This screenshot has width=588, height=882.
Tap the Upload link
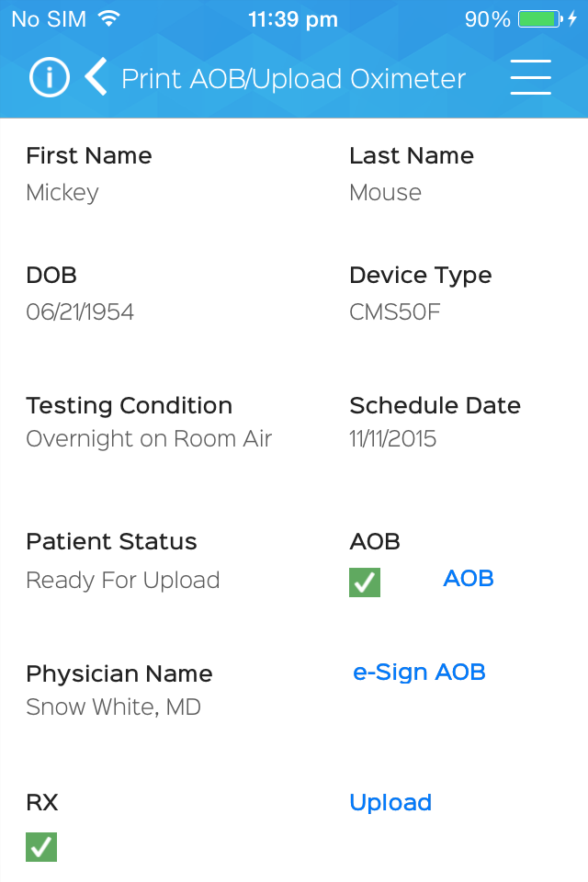[390, 803]
